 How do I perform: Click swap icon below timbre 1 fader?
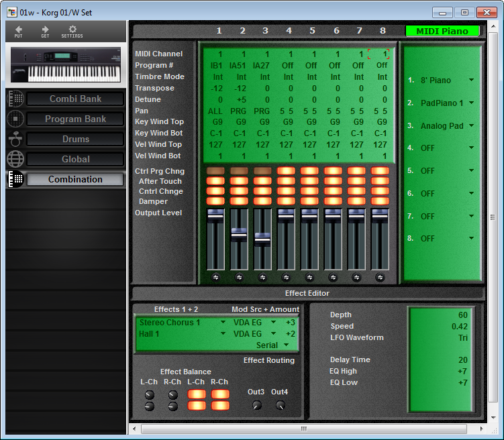[215, 277]
